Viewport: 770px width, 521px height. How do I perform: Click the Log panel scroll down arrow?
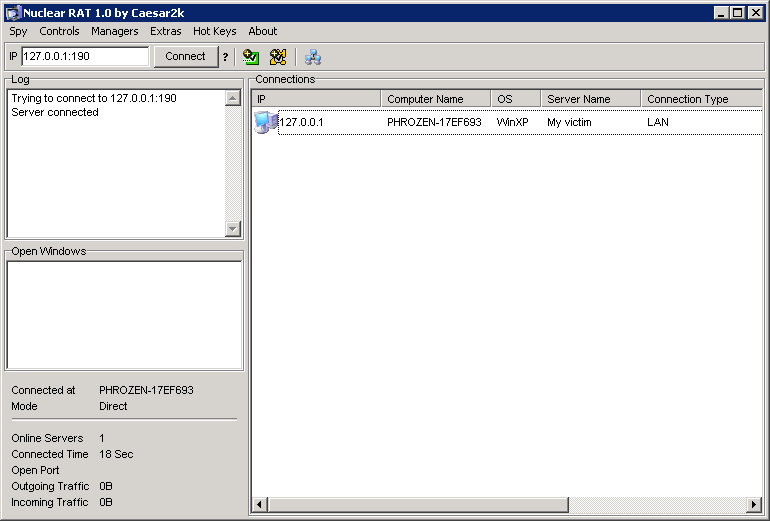pyautogui.click(x=233, y=229)
